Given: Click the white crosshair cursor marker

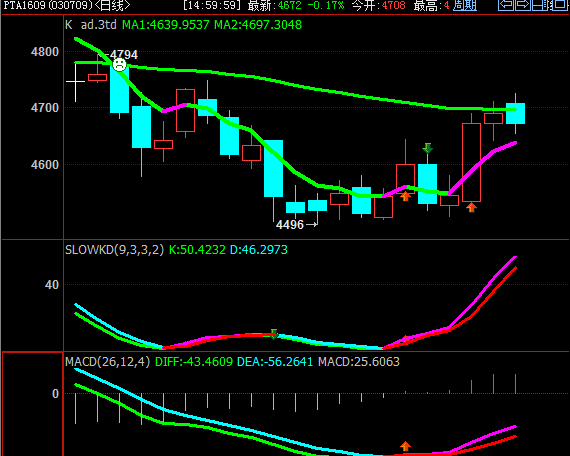Looking at the screenshot, I should (x=75, y=81).
